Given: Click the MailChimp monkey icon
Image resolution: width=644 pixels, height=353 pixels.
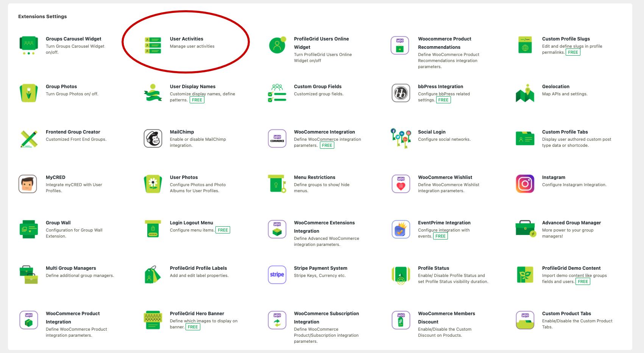Looking at the screenshot, I should coord(153,138).
